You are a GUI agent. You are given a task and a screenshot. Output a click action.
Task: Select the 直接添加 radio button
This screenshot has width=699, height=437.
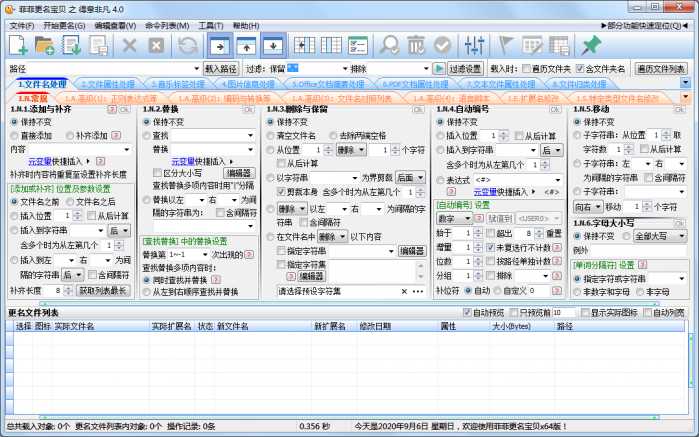coord(15,135)
